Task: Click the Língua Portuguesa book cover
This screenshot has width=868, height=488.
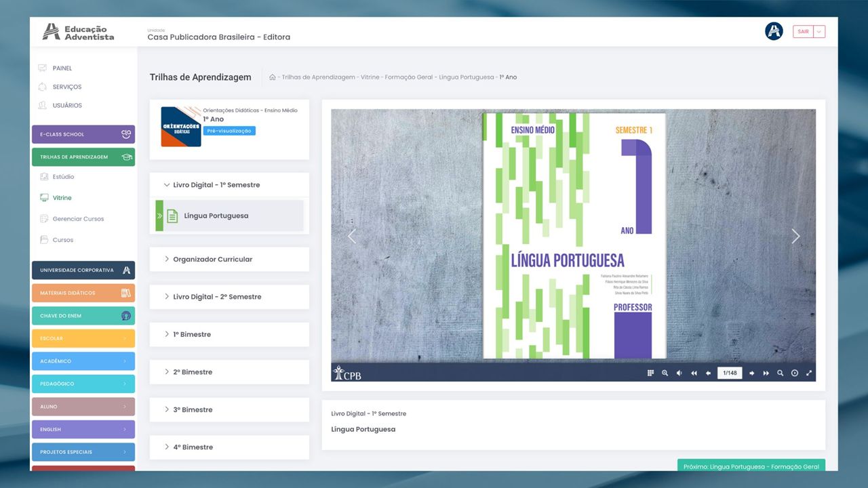Action: click(574, 236)
